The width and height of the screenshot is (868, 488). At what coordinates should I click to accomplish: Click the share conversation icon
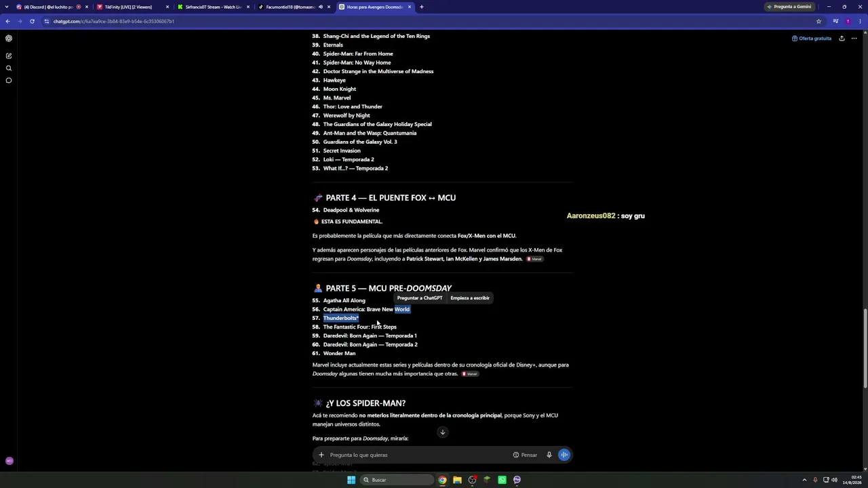pos(842,39)
